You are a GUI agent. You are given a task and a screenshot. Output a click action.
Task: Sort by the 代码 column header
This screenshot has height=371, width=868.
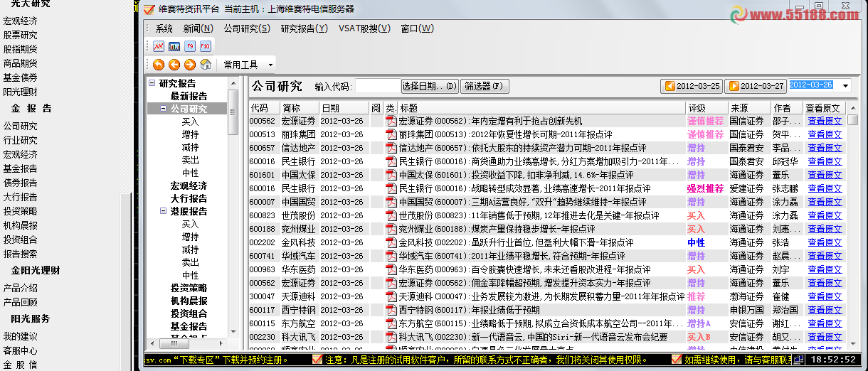pyautogui.click(x=263, y=108)
